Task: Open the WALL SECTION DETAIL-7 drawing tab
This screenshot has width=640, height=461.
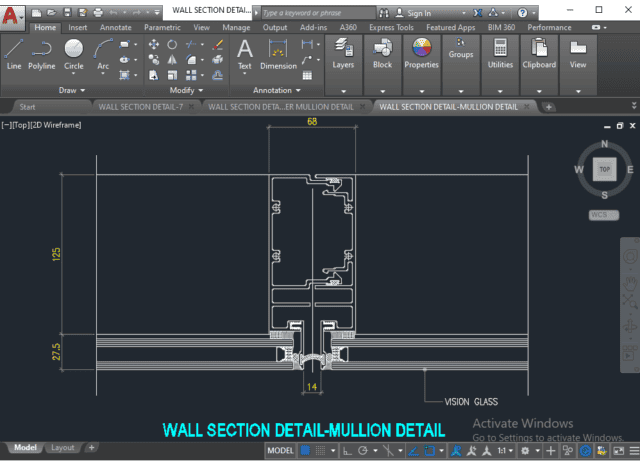Action: click(138, 106)
